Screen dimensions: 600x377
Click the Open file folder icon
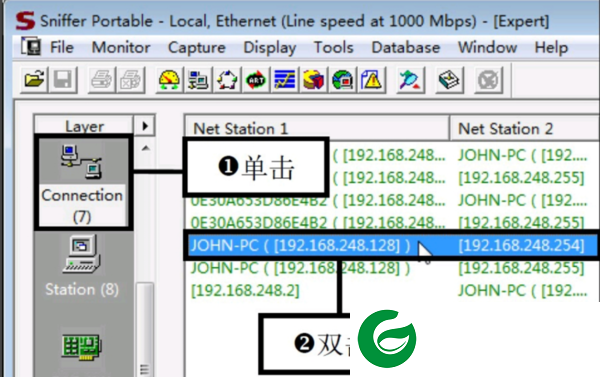(x=34, y=80)
